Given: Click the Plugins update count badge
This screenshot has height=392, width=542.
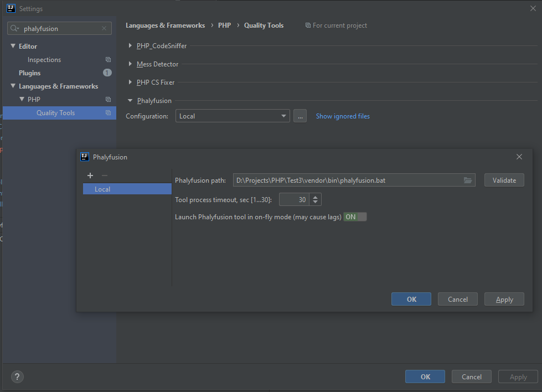Looking at the screenshot, I should [107, 73].
